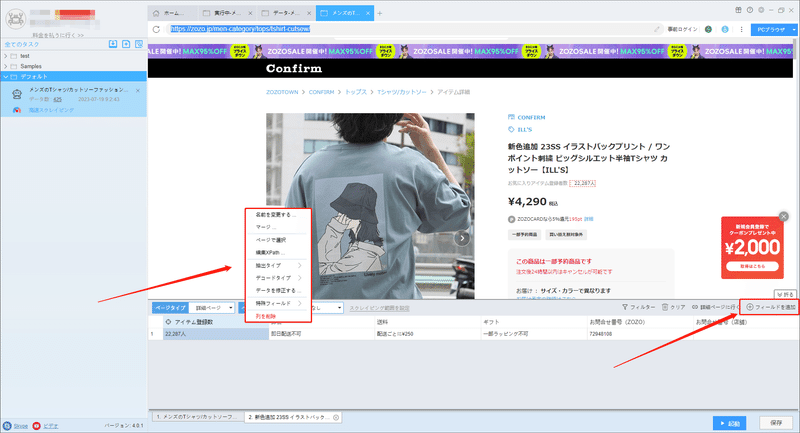800x433 pixels.
Task: Click the ¥2,000 coupon banner button
Action: (752, 266)
